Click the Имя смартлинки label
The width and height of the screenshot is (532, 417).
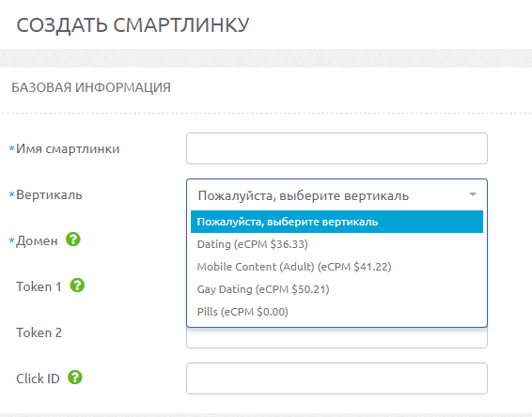(x=68, y=148)
